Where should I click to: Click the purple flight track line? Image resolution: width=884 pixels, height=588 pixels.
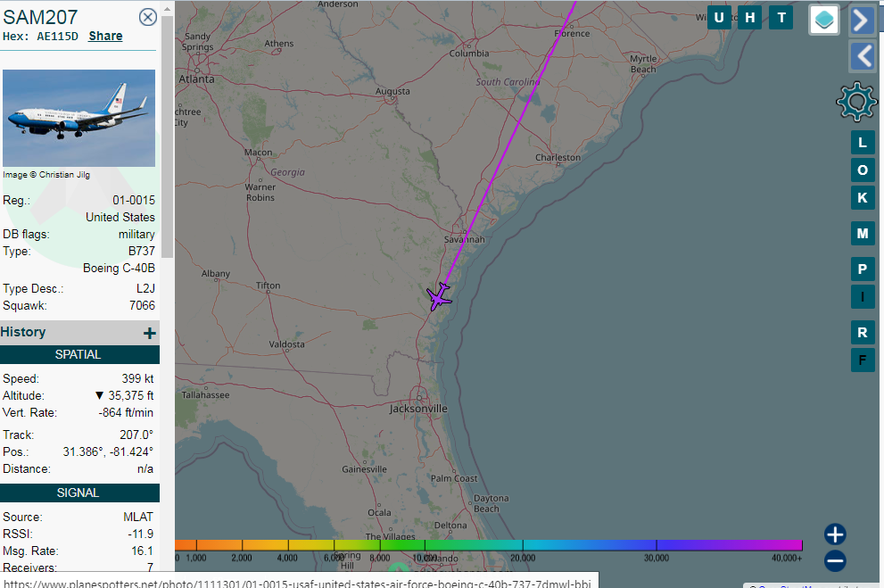508,144
